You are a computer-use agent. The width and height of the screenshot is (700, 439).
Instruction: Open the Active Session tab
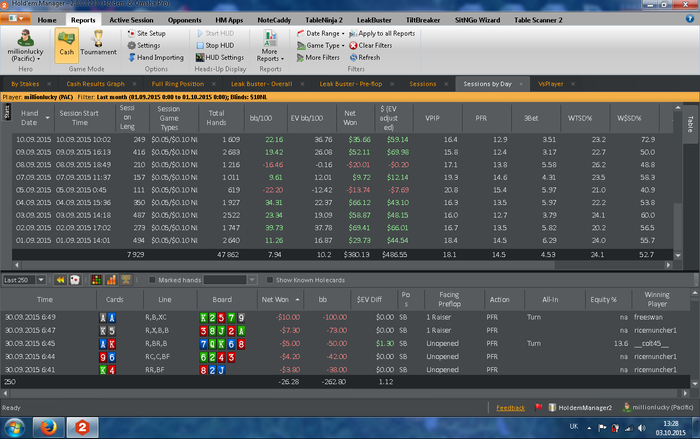point(131,20)
